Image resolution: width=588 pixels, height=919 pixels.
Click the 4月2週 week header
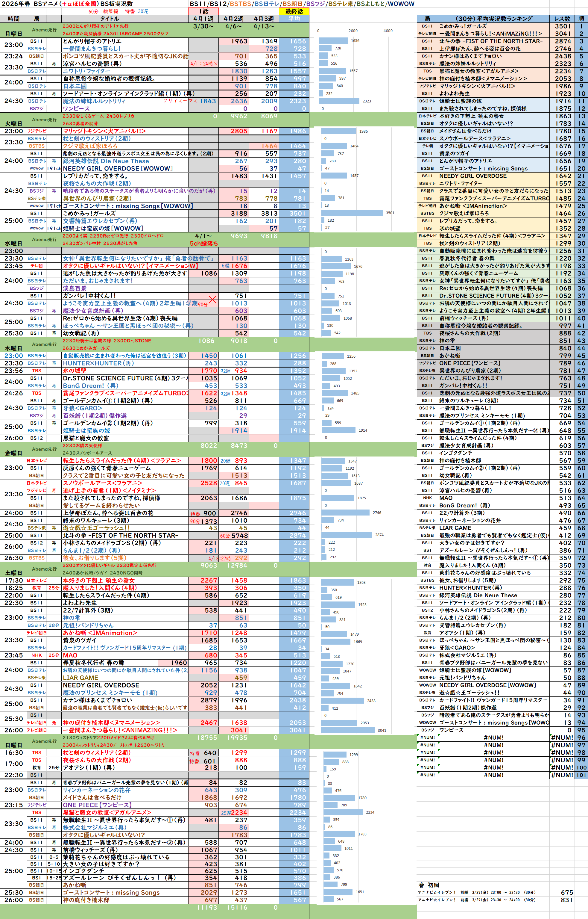(x=233, y=19)
